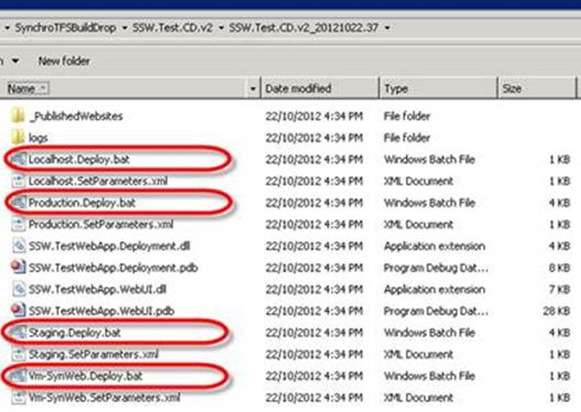Go to SynchroTFSBuildDrop breadcrumb segment

(66, 28)
